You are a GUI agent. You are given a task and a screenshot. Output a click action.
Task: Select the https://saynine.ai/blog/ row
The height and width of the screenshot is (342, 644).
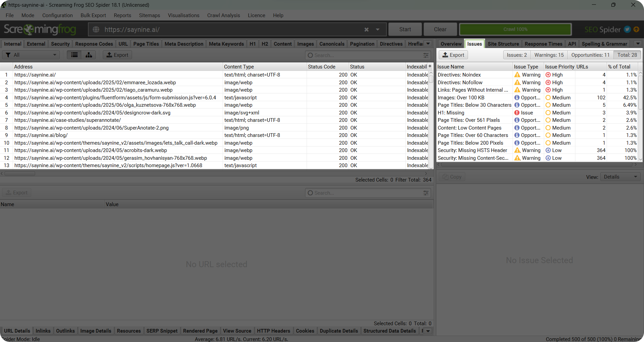(x=214, y=135)
